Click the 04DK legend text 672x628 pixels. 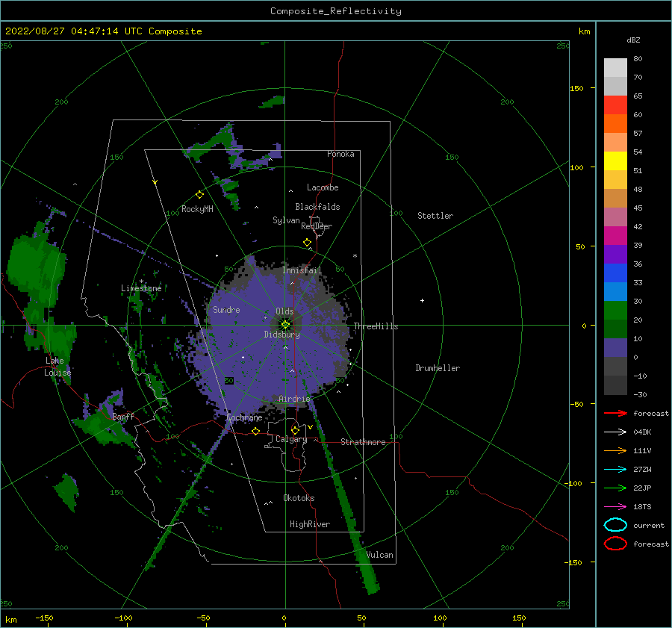[642, 432]
